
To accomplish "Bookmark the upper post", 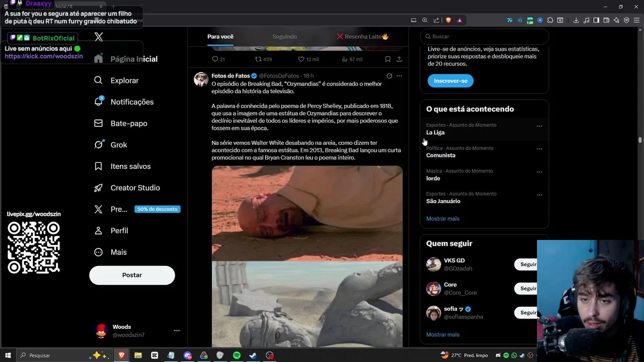I will [x=387, y=59].
